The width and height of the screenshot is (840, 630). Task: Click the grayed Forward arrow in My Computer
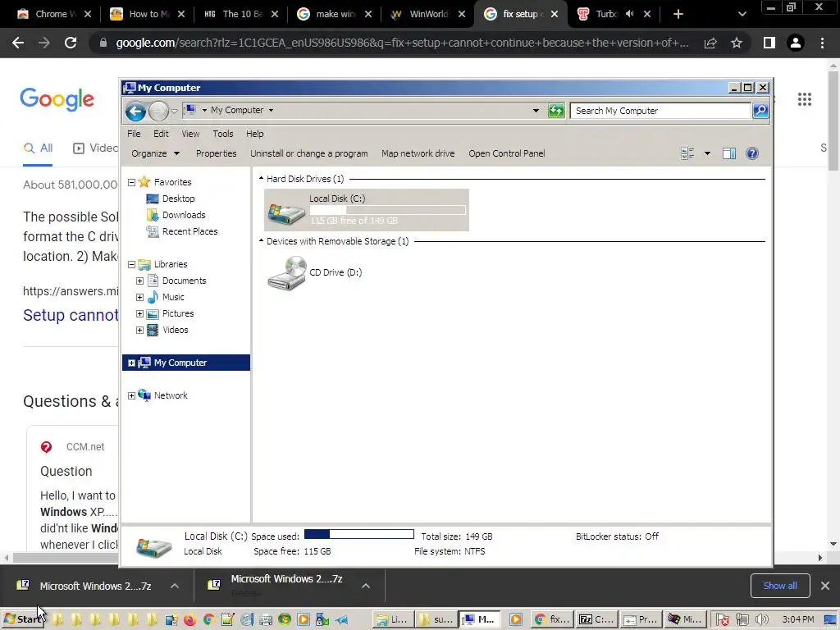(x=158, y=111)
